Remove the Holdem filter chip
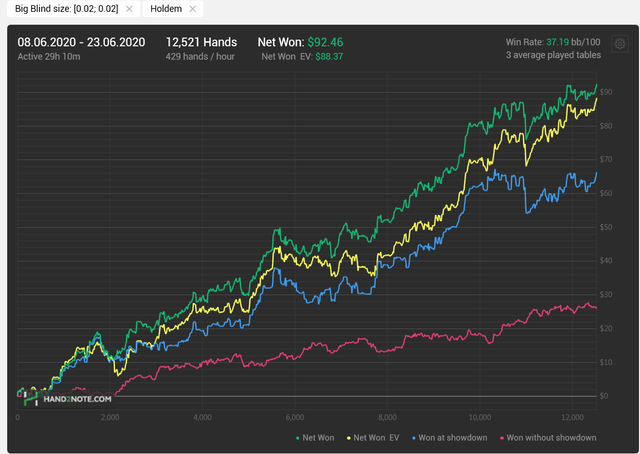This screenshot has width=640, height=454. click(193, 9)
